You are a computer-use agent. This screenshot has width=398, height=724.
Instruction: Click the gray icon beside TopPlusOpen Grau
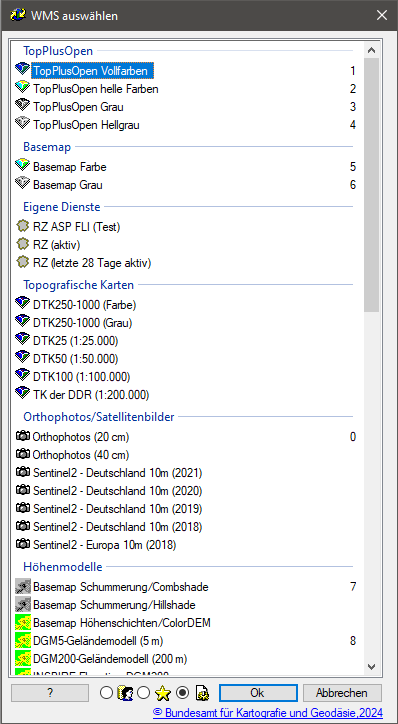tap(22, 106)
